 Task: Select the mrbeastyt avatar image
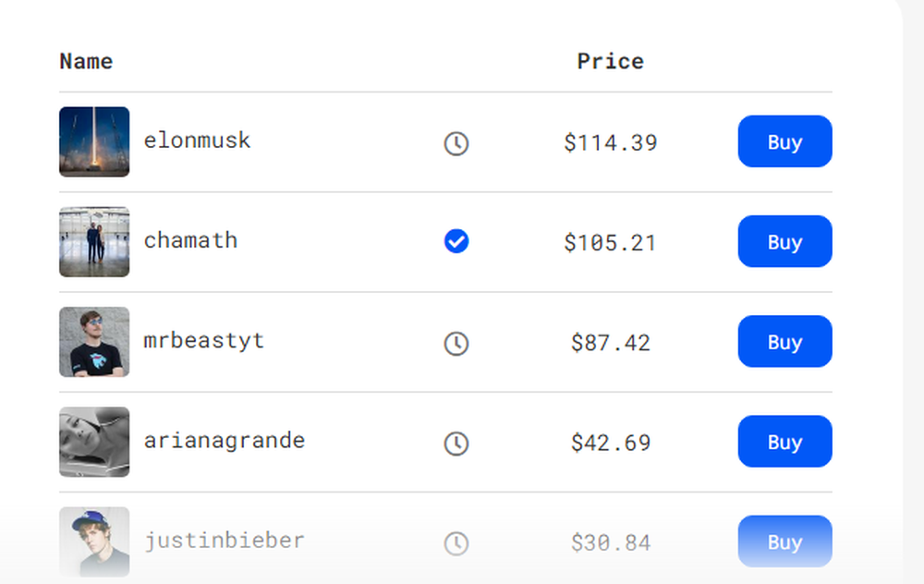pos(94,342)
